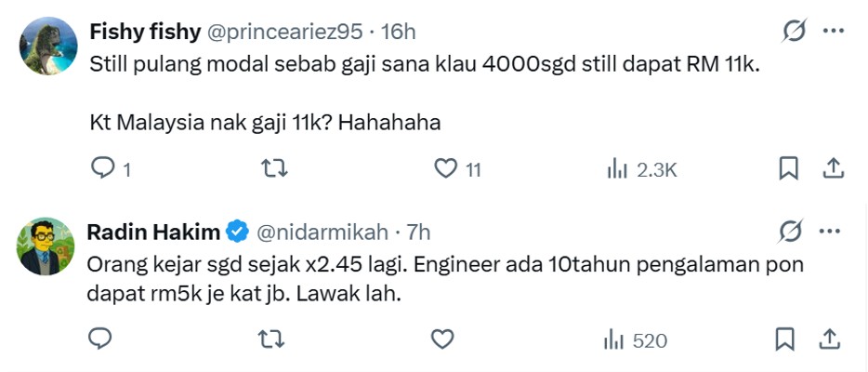The height and width of the screenshot is (372, 868).
Task: Like Fishy fishy's tweet
Action: 446,168
